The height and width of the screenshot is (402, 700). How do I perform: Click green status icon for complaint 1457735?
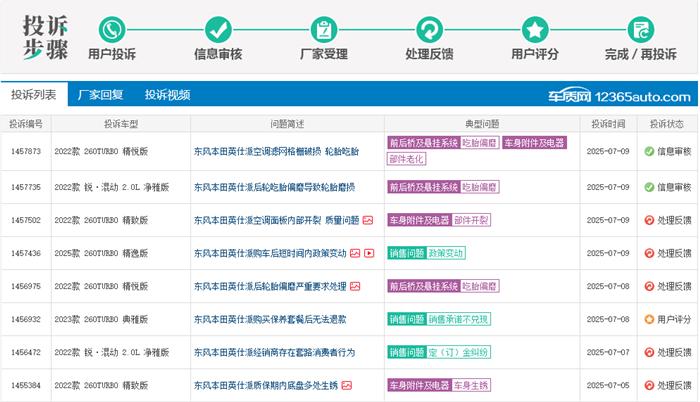click(649, 187)
